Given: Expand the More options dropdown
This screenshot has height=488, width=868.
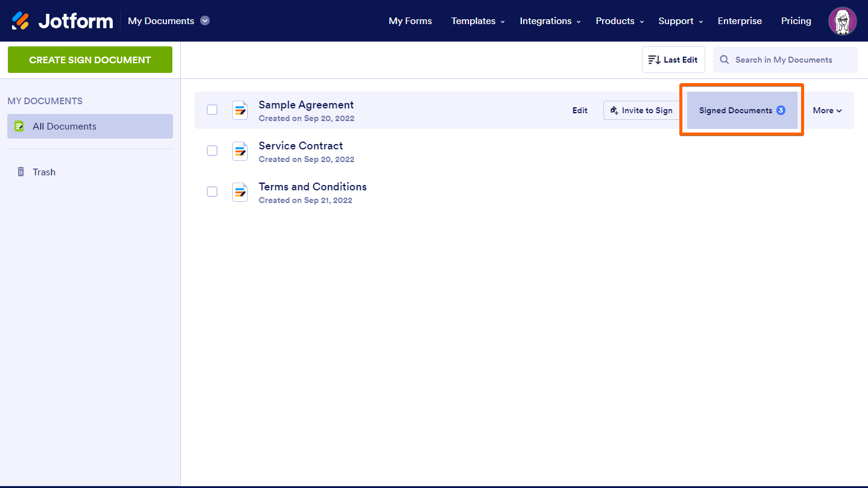Looking at the screenshot, I should [827, 110].
